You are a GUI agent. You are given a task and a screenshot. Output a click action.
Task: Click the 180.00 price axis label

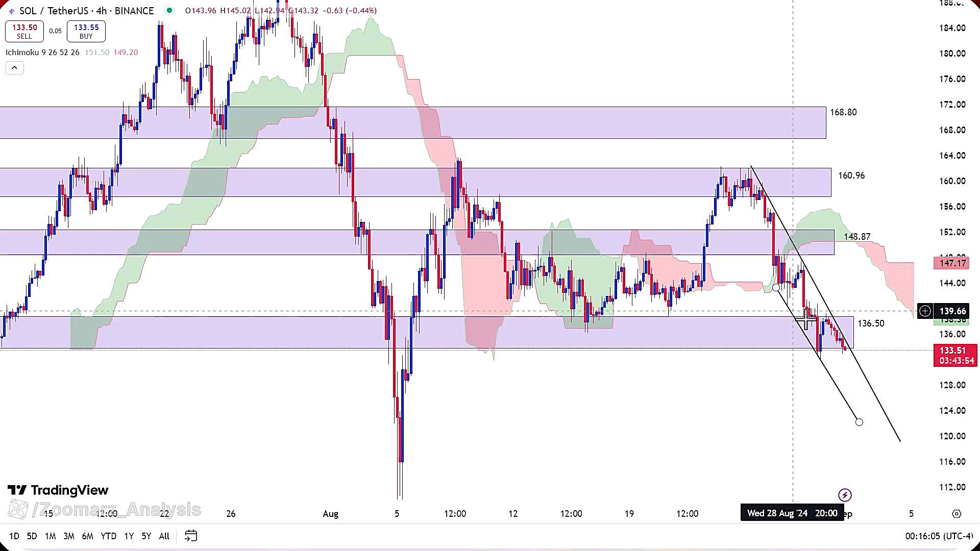pos(952,54)
